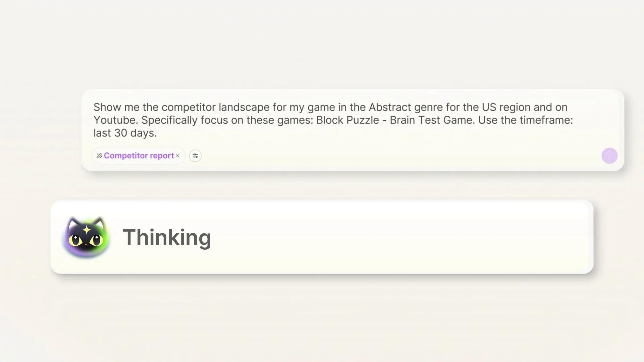644x362 pixels.
Task: Place cursor at 'last 30 days.'
Action: pos(125,133)
